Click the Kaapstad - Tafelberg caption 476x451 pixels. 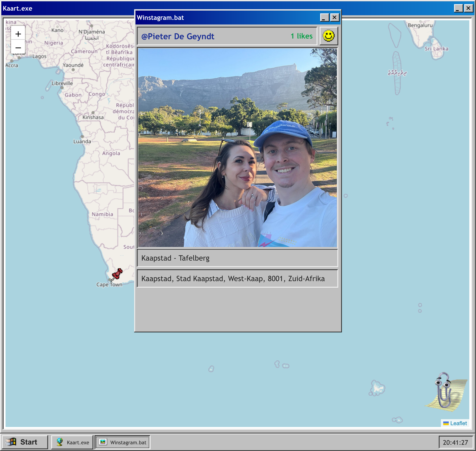click(x=175, y=258)
